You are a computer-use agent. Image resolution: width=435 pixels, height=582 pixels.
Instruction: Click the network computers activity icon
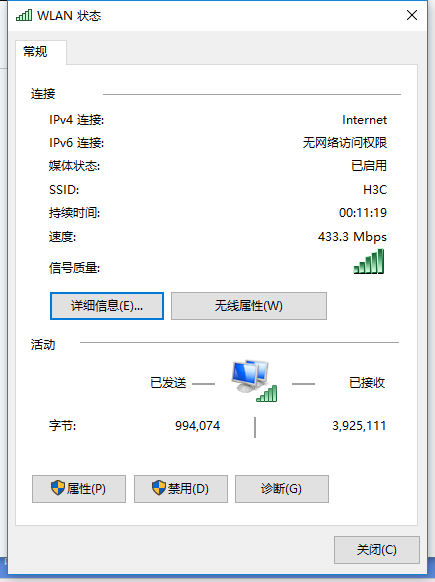254,380
